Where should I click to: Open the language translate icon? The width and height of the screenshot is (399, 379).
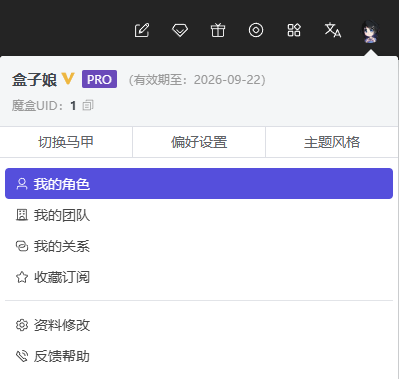tap(333, 30)
